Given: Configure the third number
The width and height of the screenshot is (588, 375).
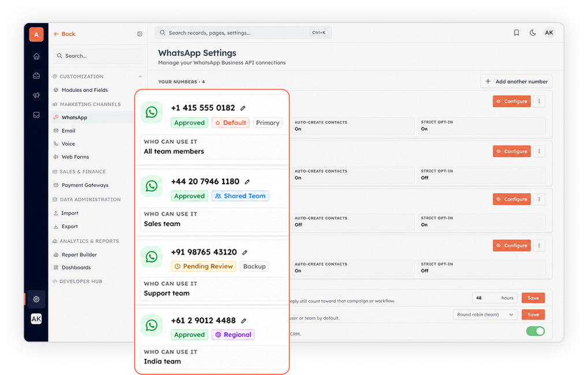Looking at the screenshot, I should 512,199.
